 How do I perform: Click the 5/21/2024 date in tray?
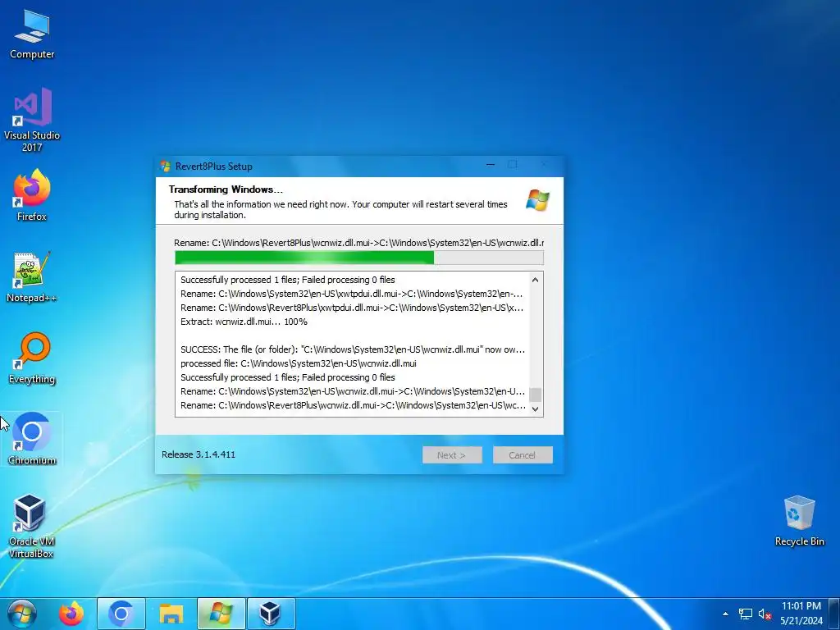coord(801,621)
